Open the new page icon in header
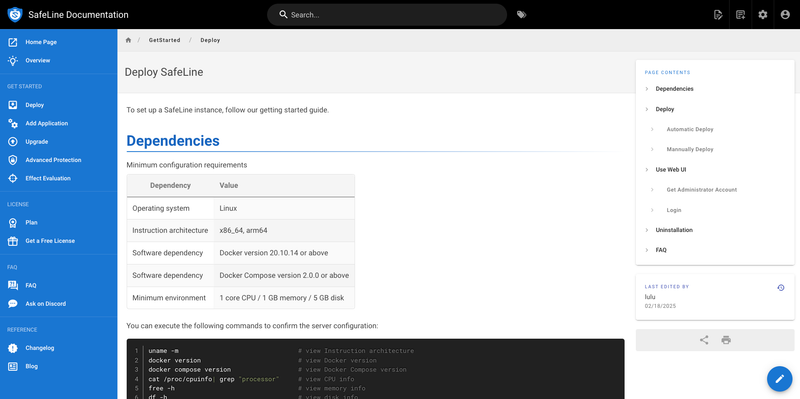The image size is (800, 399). coord(740,15)
